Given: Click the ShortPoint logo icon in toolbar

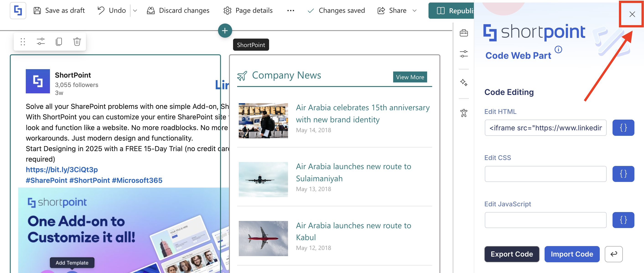Looking at the screenshot, I should tap(18, 10).
